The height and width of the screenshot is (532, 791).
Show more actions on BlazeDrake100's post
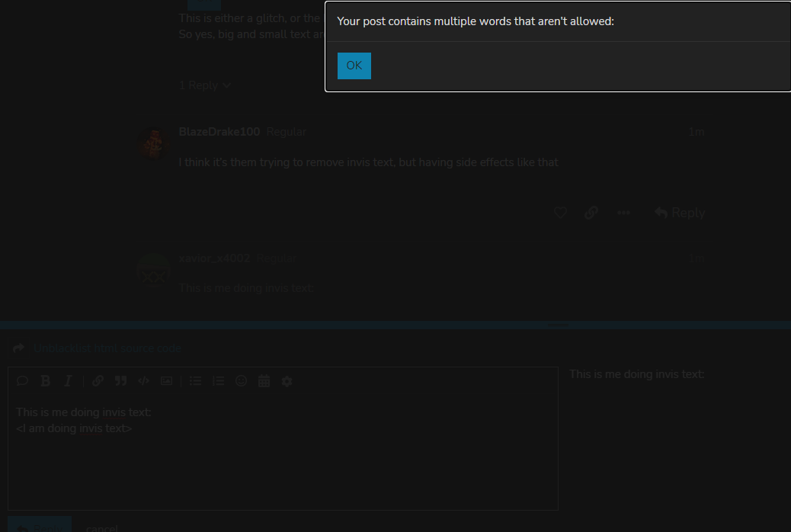pos(623,213)
